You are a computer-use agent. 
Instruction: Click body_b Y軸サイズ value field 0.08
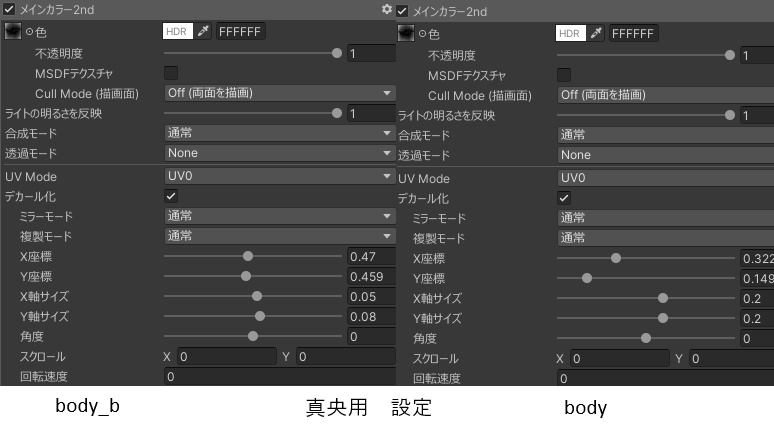371,316
